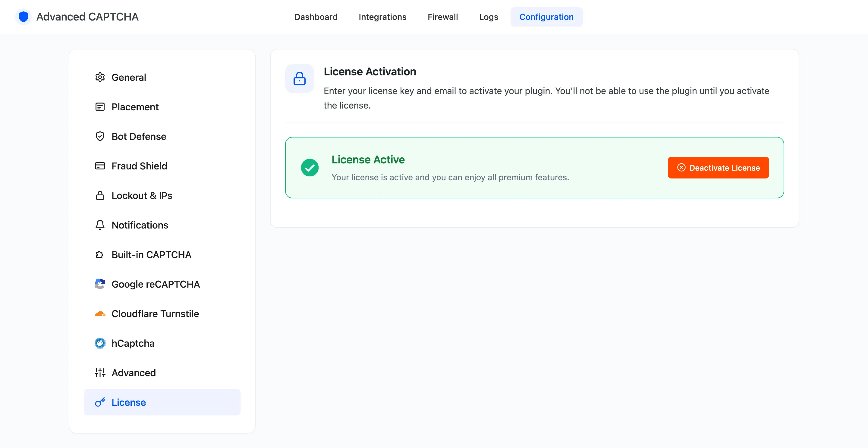The image size is (868, 448).
Task: Click the Deactivate License label
Action: [725, 168]
